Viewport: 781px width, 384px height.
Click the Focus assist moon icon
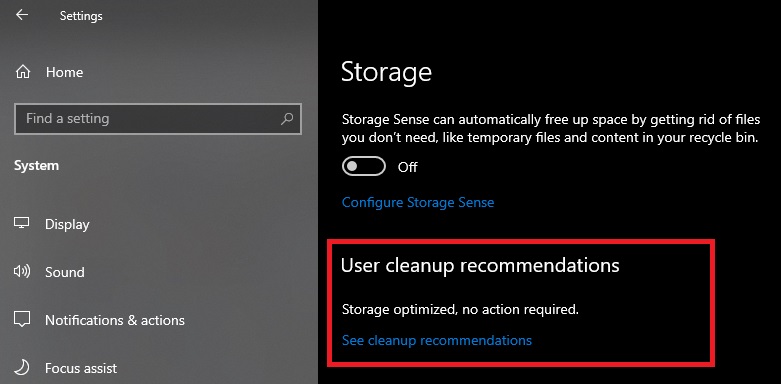(x=22, y=368)
